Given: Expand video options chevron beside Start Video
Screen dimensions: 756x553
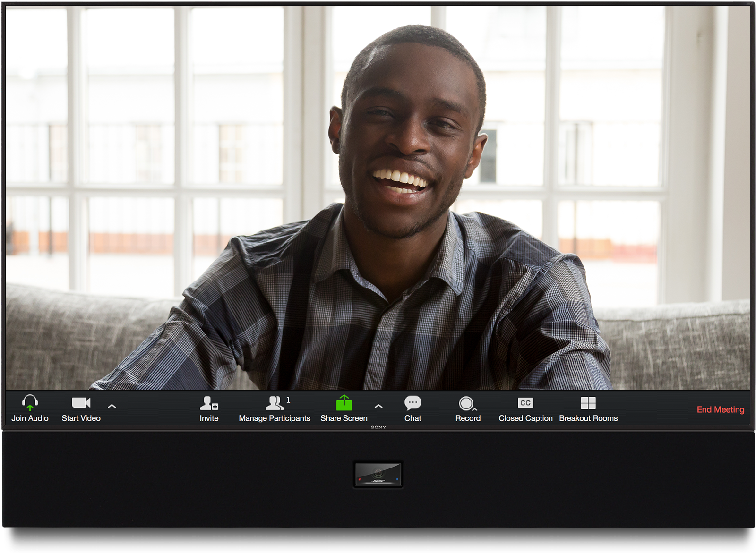Looking at the screenshot, I should pyautogui.click(x=112, y=406).
